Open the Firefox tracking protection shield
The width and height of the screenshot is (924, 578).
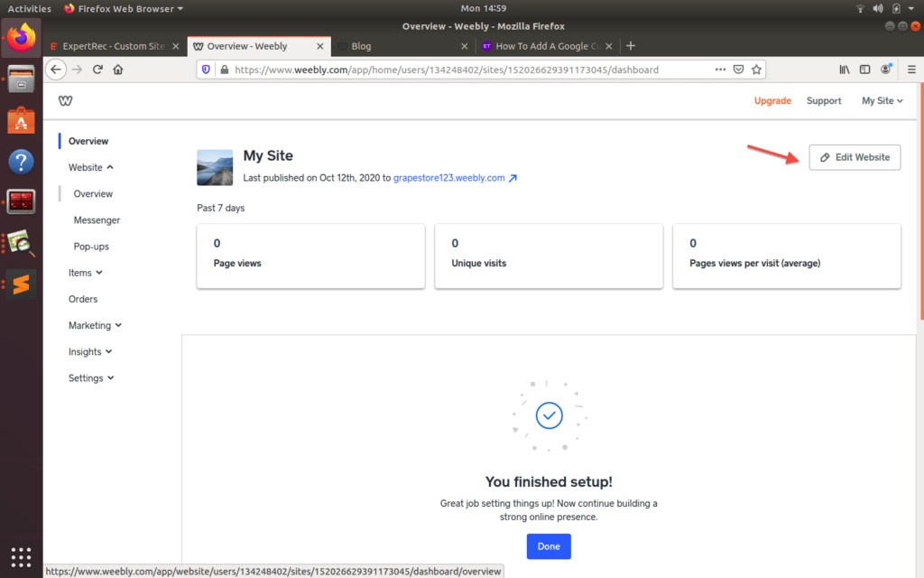coord(206,70)
